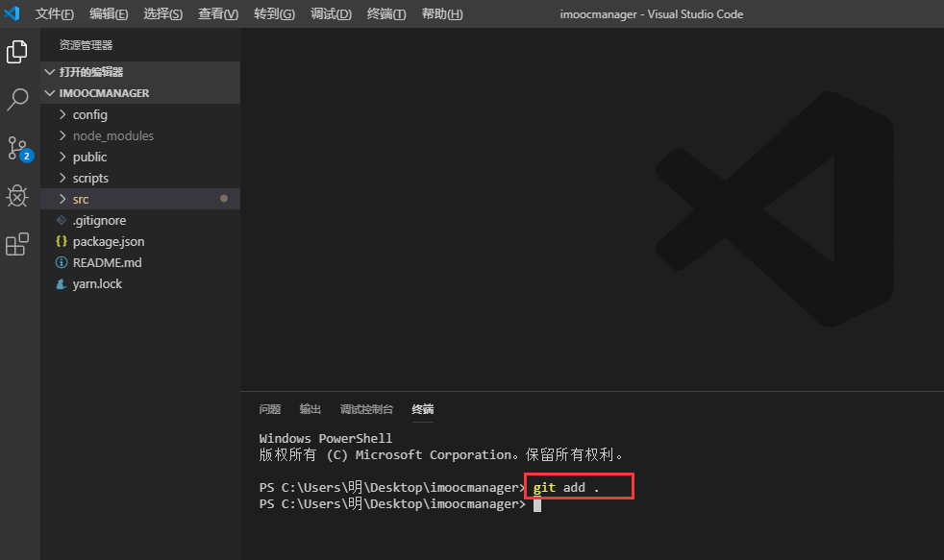Open the 文件(F) menu
944x560 pixels.
click(55, 14)
